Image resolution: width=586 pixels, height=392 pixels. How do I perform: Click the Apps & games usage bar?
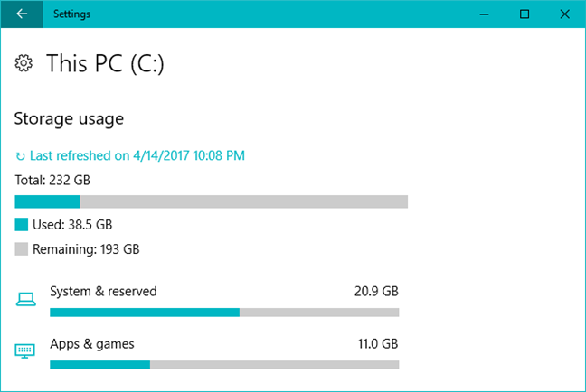click(x=224, y=365)
